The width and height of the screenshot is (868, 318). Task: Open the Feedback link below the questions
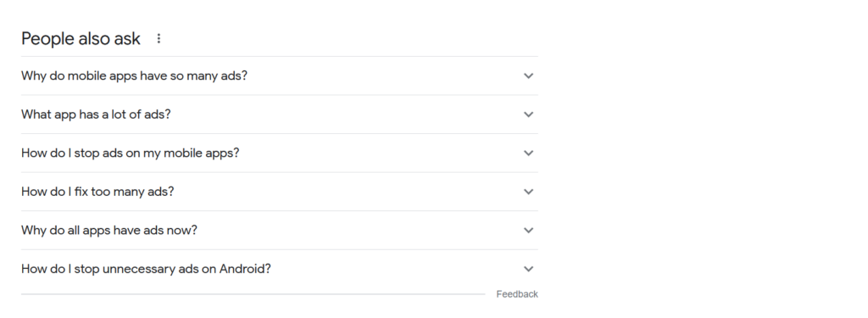click(x=517, y=294)
